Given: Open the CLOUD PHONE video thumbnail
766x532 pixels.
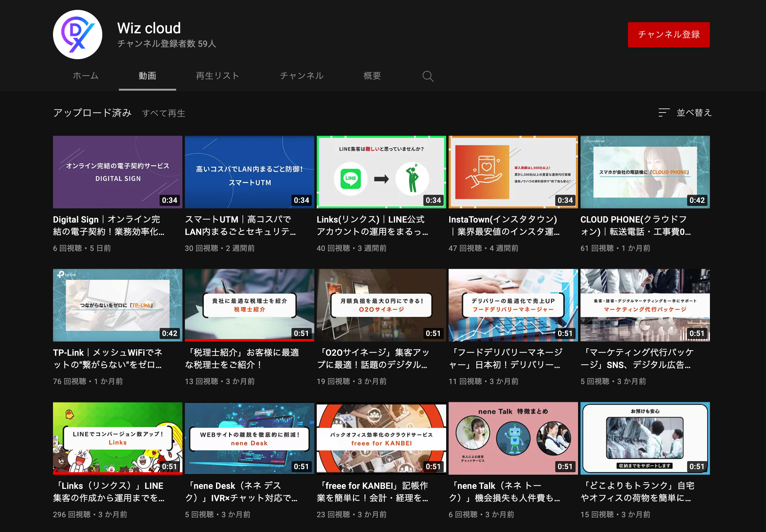Looking at the screenshot, I should click(x=645, y=172).
